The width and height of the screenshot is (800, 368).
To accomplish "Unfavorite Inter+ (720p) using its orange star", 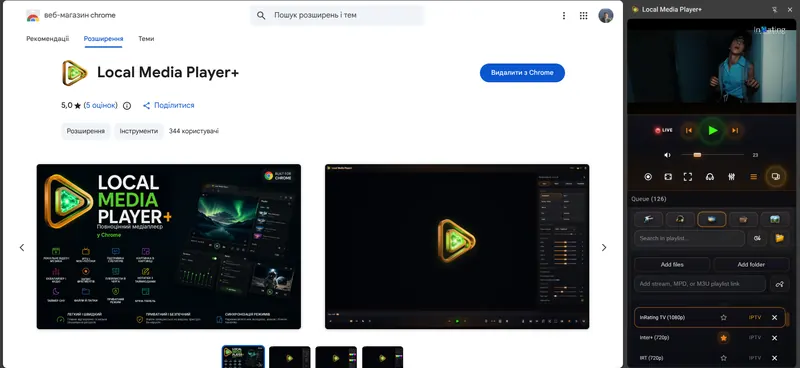I will [x=723, y=338].
